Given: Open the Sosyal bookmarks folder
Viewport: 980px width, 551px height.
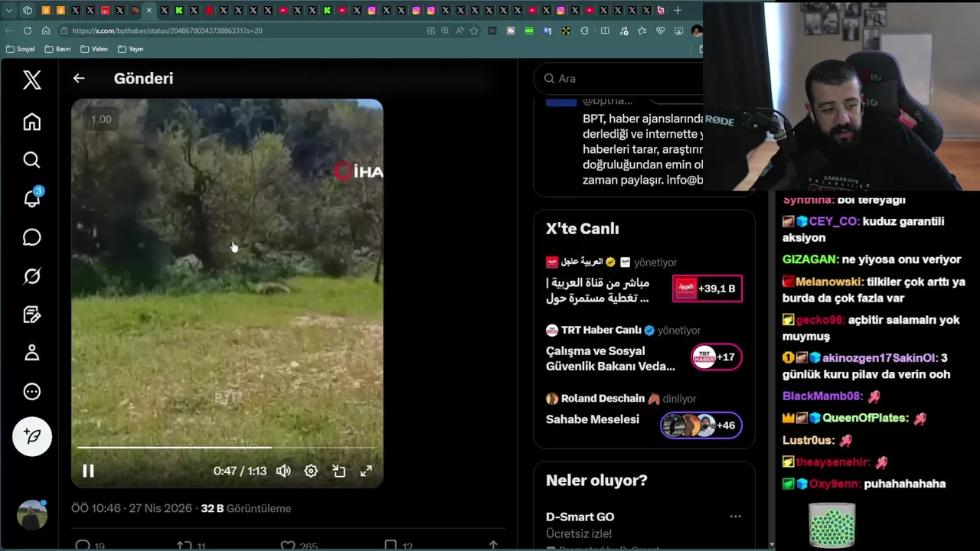Looking at the screenshot, I should pos(20,49).
